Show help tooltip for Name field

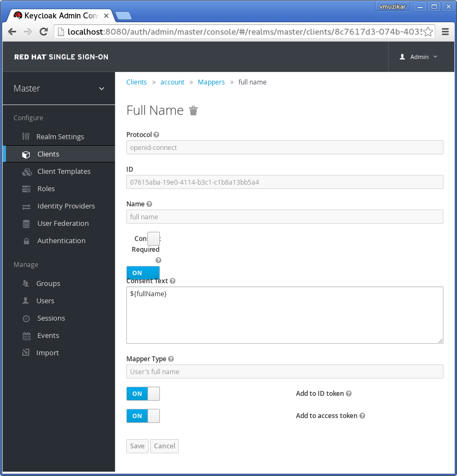[149, 204]
